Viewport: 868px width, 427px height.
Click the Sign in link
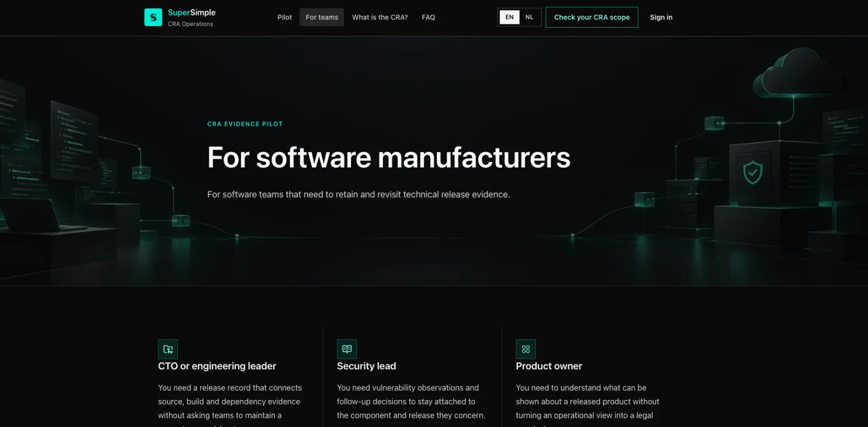661,17
